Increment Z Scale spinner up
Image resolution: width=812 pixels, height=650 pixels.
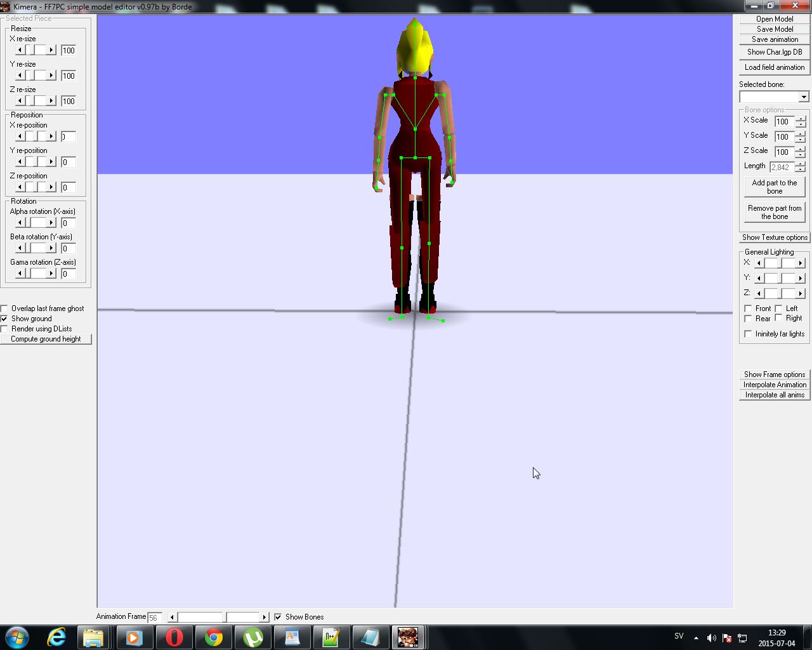[801, 149]
